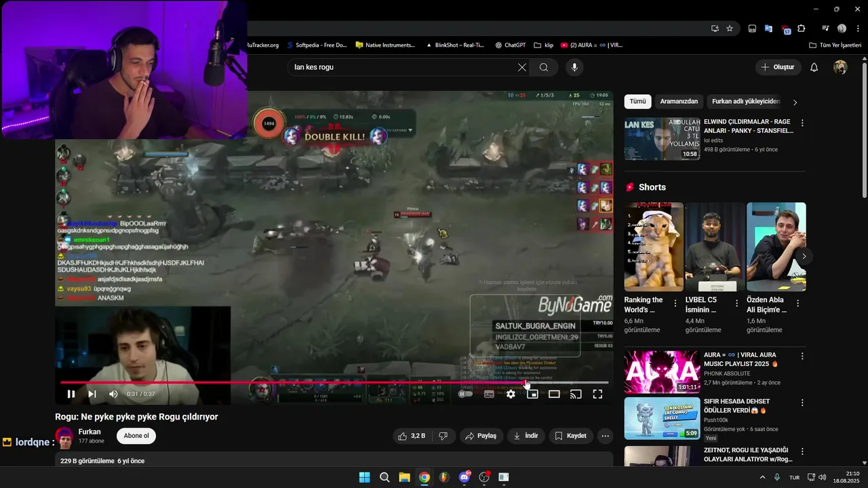Show next Shorts with arrow

[804, 256]
